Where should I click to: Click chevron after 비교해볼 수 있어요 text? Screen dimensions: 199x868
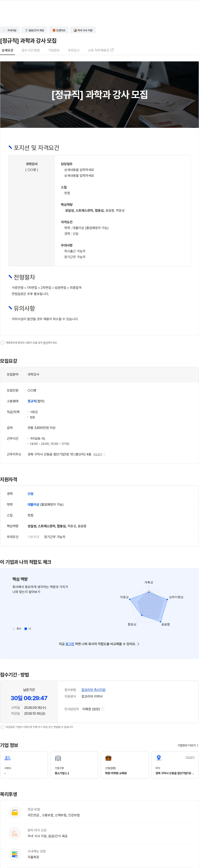tap(138, 644)
